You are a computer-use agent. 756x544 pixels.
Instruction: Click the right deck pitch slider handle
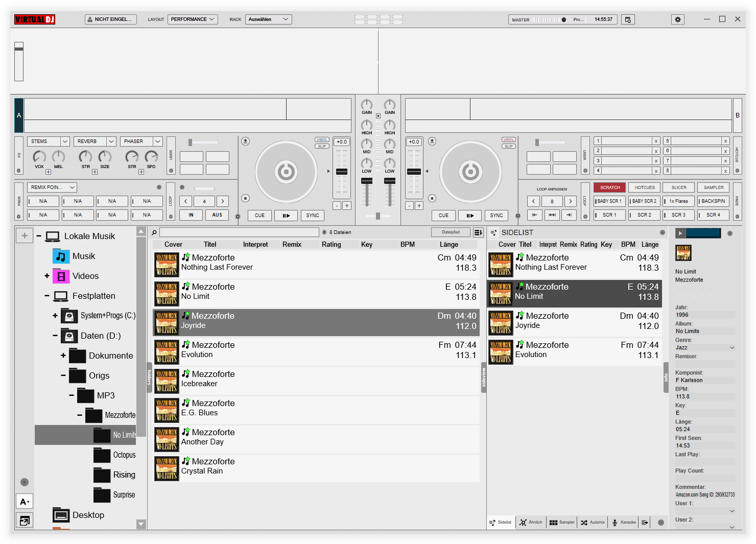414,172
